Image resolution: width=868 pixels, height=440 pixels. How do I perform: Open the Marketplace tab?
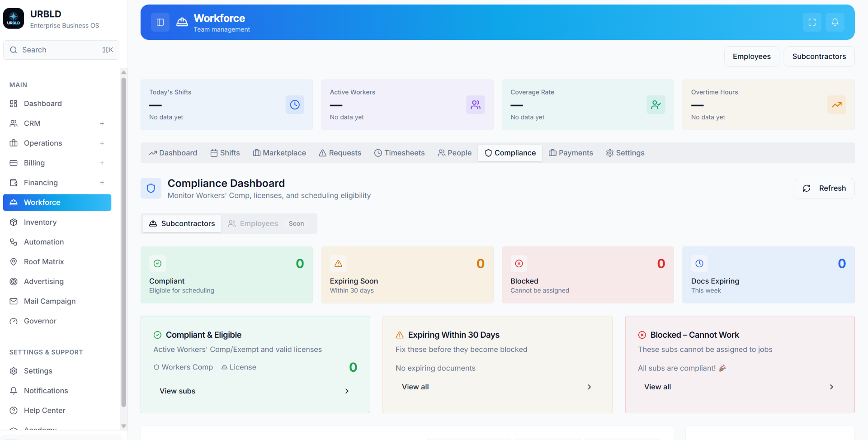[x=279, y=153]
